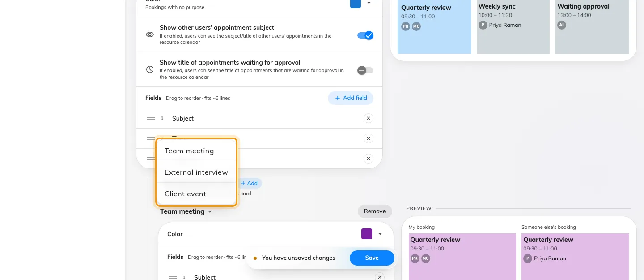Click the AL avatar on Waiting approval card
This screenshot has width=644, height=280.
[x=562, y=25]
